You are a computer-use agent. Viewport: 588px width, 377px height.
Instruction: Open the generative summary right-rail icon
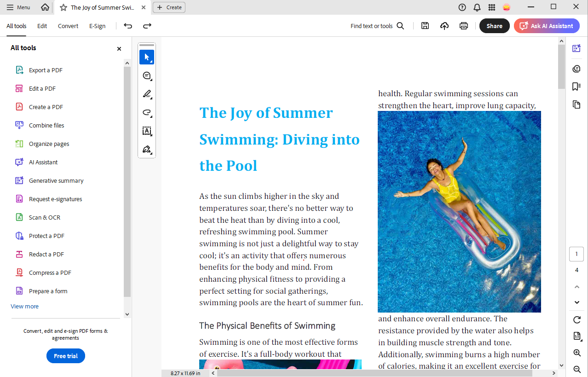click(x=576, y=48)
